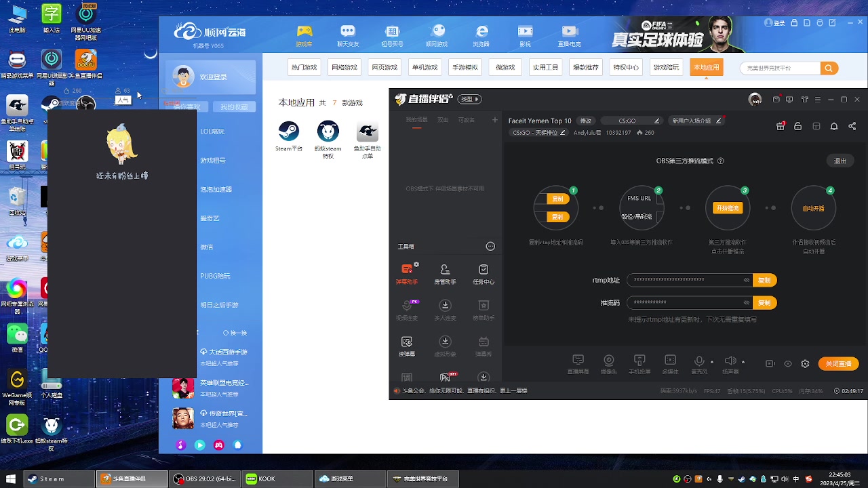Switch to OBS 29.0.2 in taskbar
This screenshot has height=488, width=868.
[x=204, y=479]
